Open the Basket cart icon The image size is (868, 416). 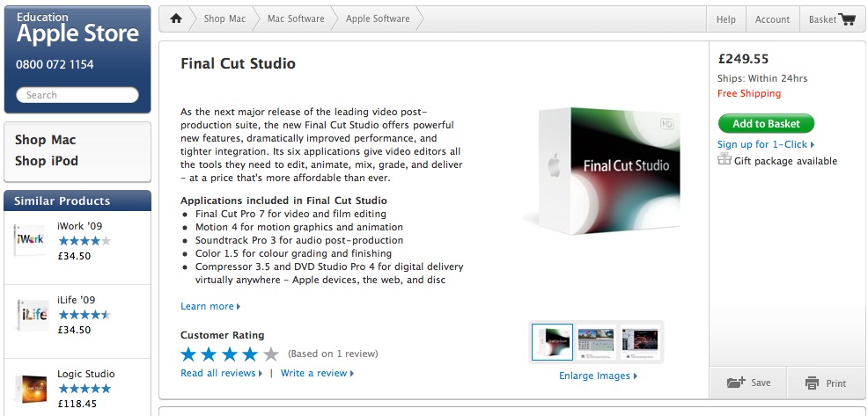click(847, 19)
